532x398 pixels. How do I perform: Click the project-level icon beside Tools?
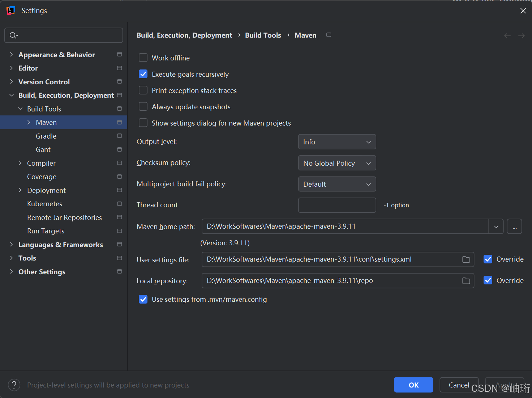point(119,258)
